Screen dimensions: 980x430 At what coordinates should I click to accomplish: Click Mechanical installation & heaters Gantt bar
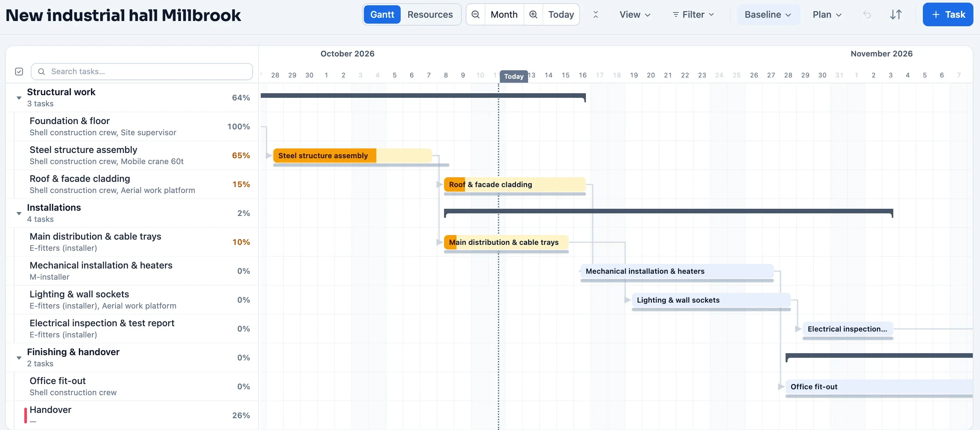677,271
